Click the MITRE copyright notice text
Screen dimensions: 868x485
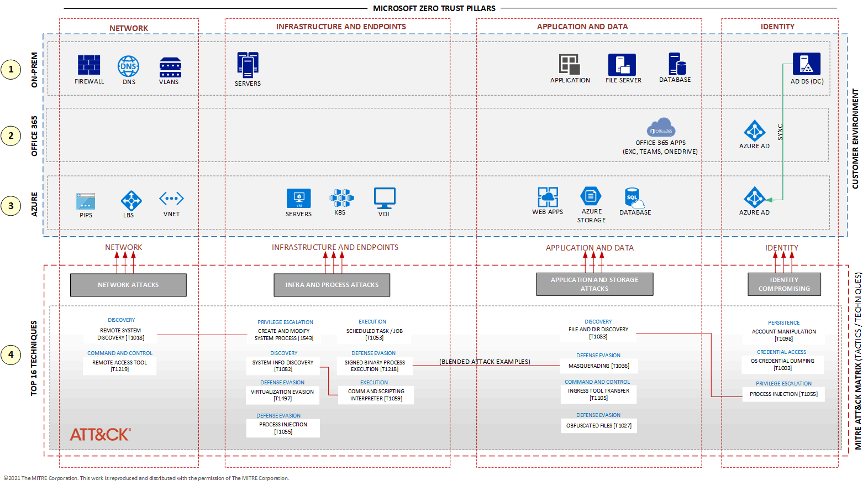(x=146, y=478)
